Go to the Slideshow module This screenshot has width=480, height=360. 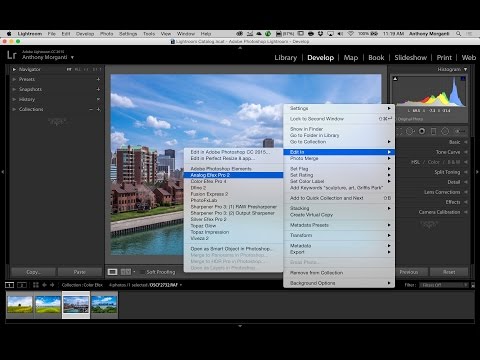[x=411, y=58]
